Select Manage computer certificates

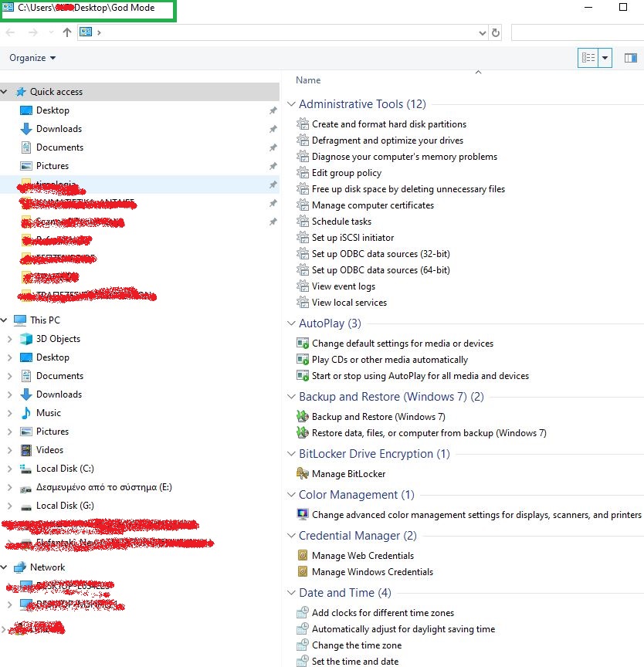coord(373,205)
